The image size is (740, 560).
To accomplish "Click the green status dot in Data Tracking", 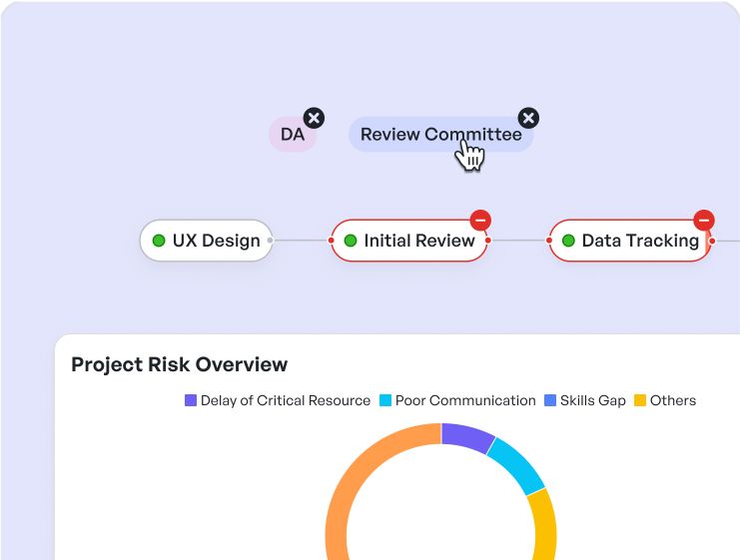I will [x=568, y=241].
